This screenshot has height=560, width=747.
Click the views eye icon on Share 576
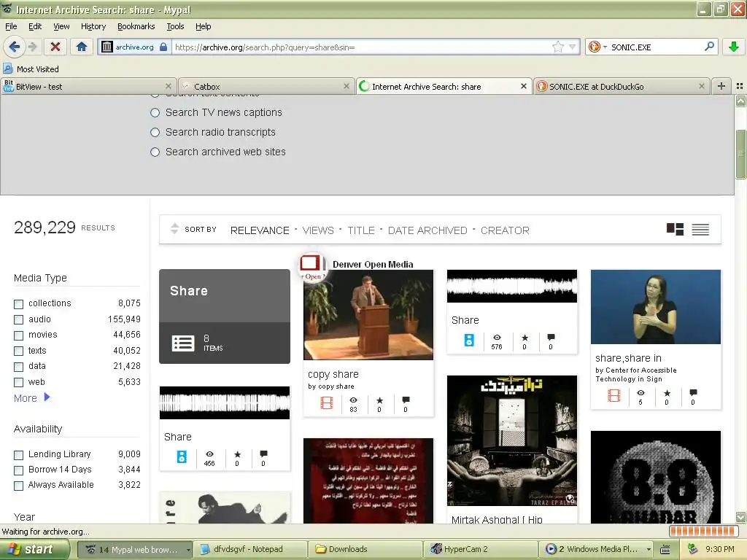497,337
